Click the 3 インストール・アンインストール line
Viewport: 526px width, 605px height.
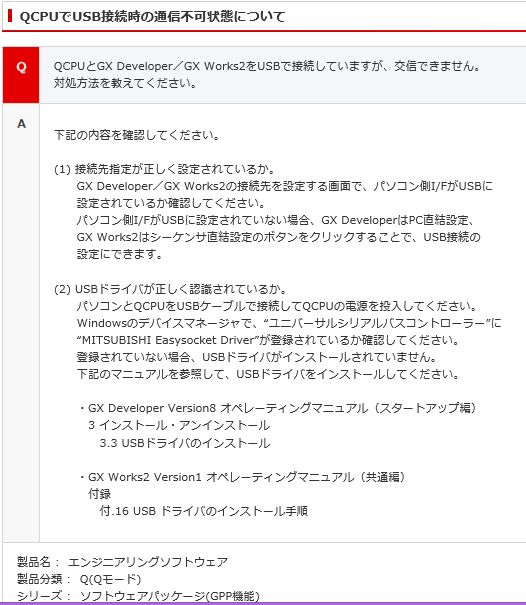[x=179, y=425]
